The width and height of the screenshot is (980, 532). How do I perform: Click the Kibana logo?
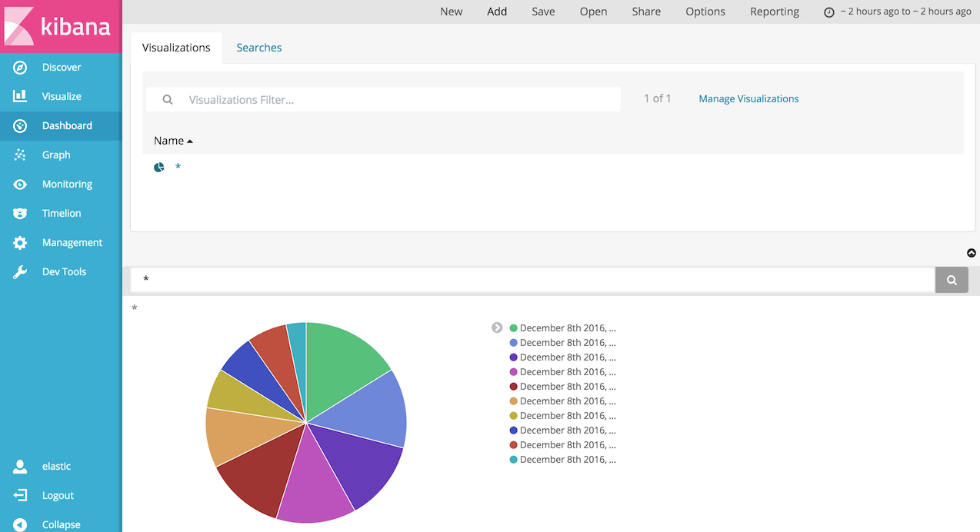point(60,27)
